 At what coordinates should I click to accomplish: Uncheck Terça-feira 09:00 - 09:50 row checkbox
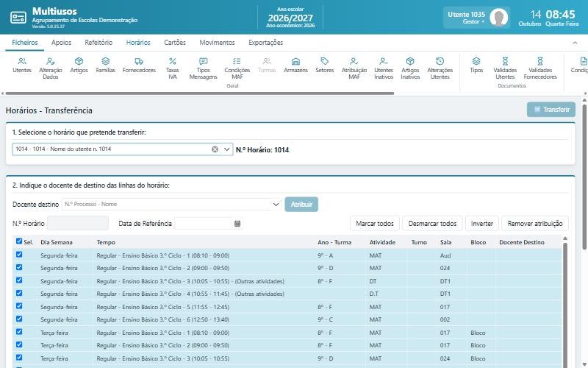click(19, 344)
